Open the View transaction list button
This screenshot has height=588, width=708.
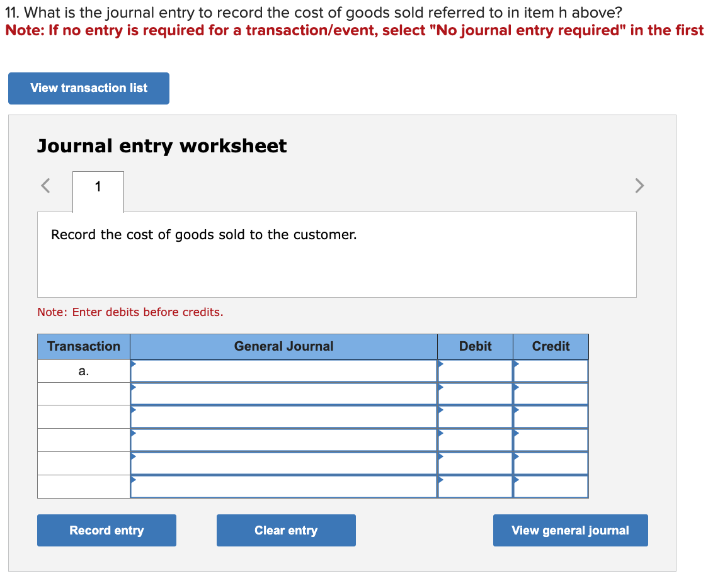point(88,88)
